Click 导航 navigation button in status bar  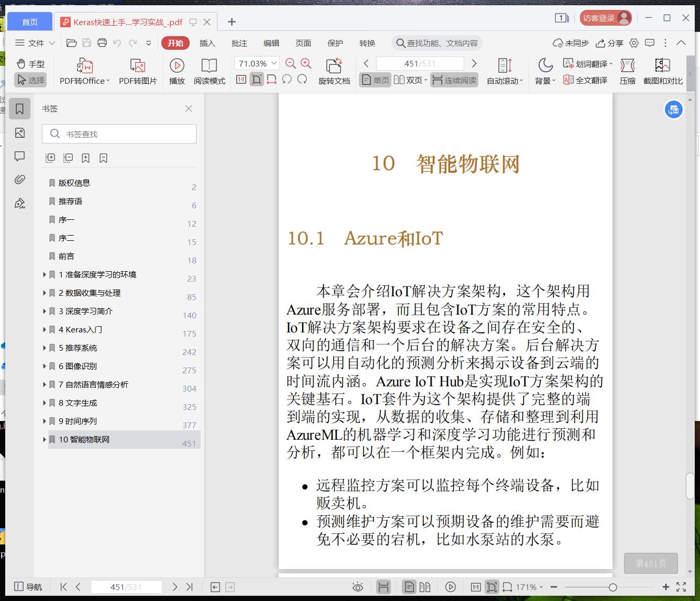click(28, 587)
